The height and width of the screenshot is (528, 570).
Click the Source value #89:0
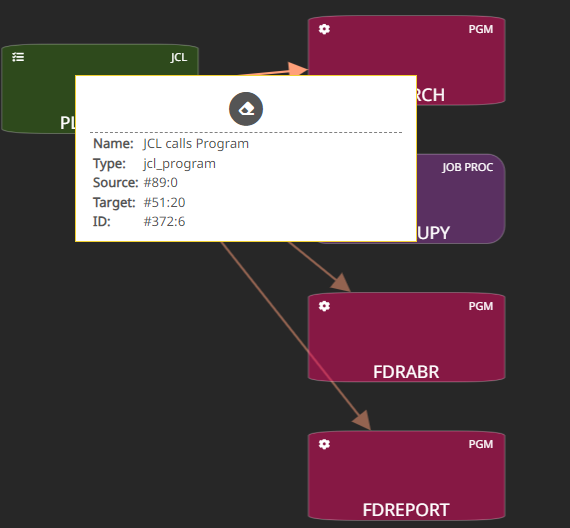(x=161, y=183)
